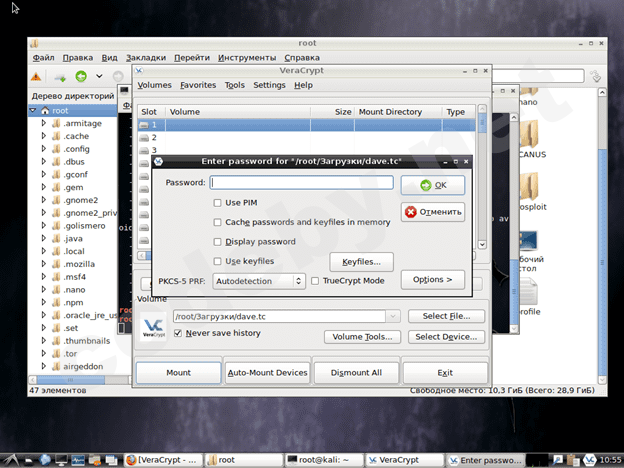Expand the .config folder in tree

(44, 148)
